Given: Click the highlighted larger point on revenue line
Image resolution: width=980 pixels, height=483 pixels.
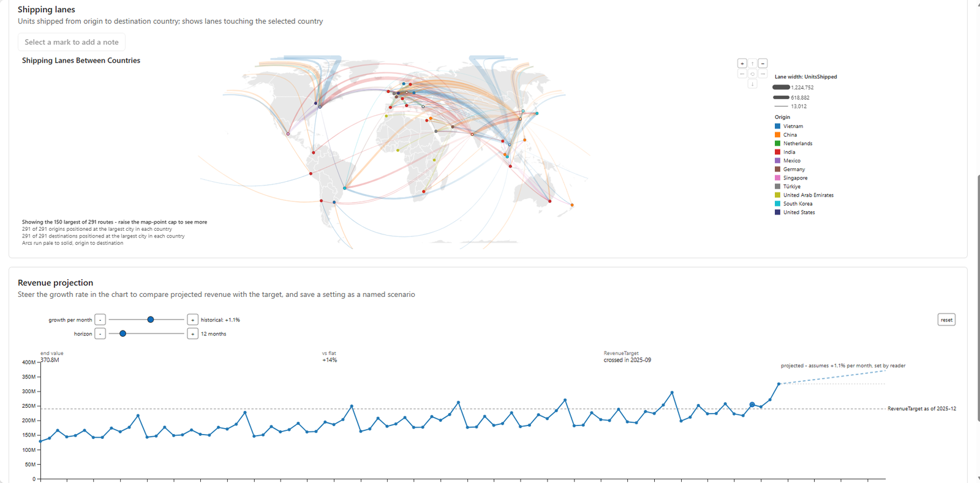Looking at the screenshot, I should click(752, 405).
